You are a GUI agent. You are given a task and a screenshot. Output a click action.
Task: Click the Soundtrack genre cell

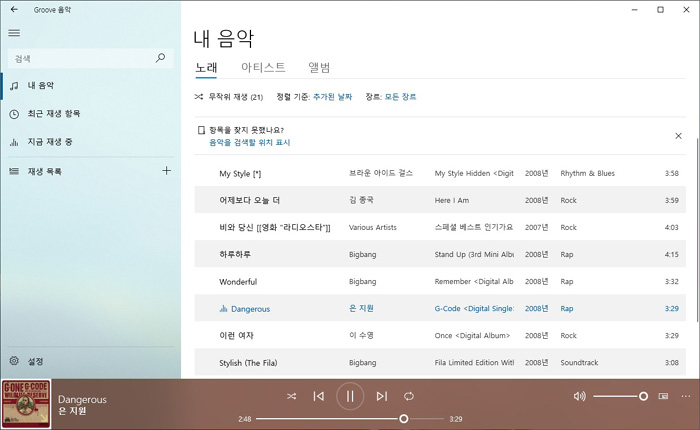[x=579, y=363]
